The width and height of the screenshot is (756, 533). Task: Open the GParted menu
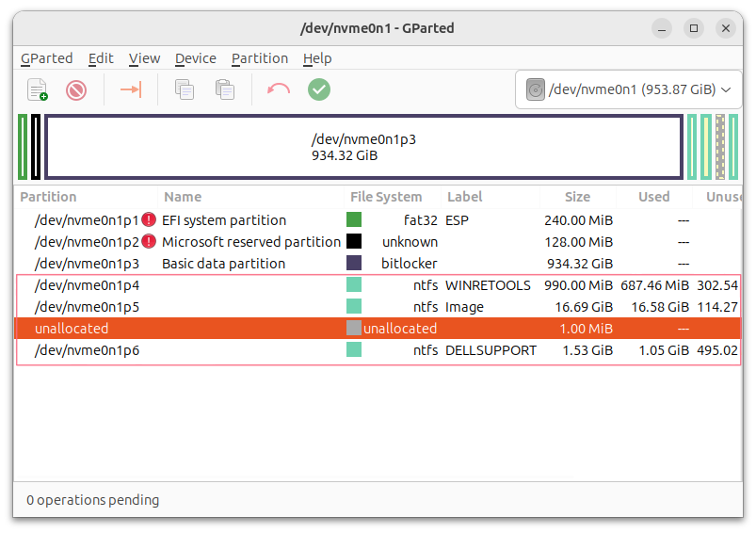46,58
